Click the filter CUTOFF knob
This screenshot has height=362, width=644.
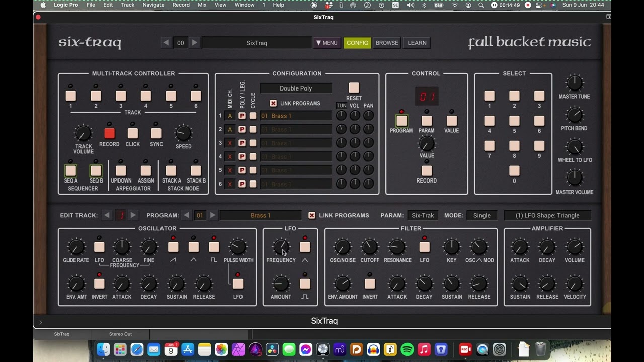370,247
